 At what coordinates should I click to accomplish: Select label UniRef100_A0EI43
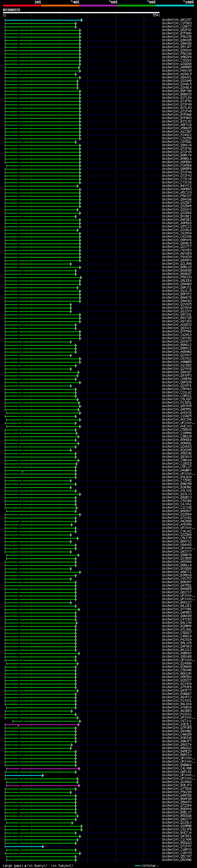pos(177,426)
